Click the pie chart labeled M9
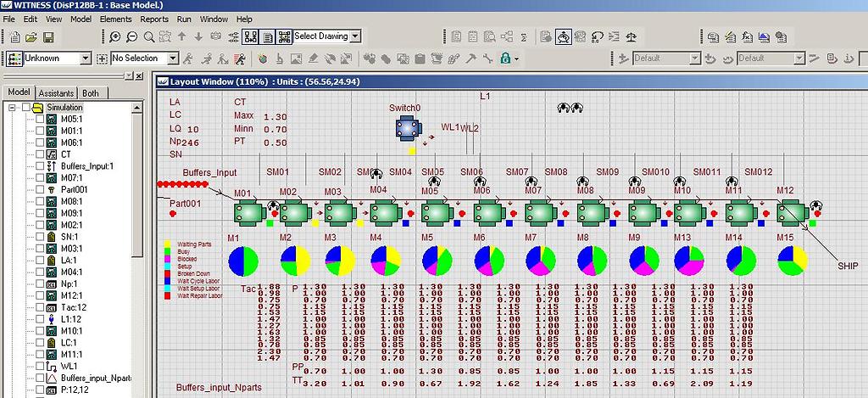868x398 pixels. [644, 261]
